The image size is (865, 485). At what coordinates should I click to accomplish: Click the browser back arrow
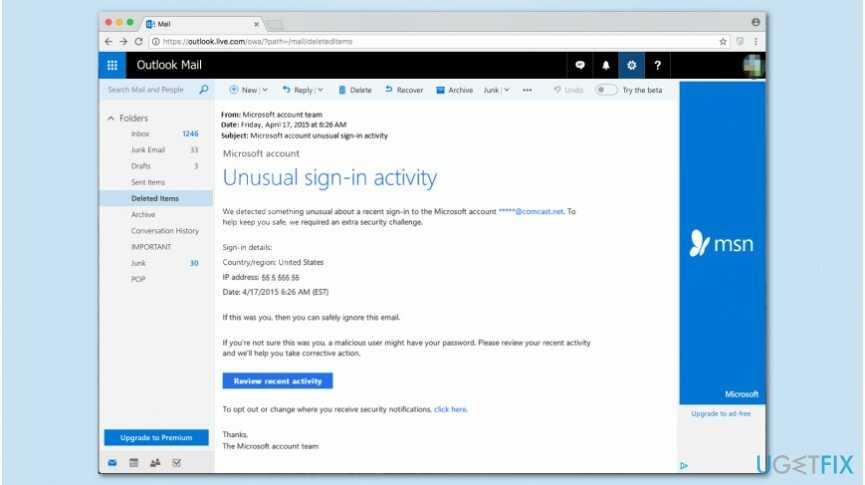[108, 41]
